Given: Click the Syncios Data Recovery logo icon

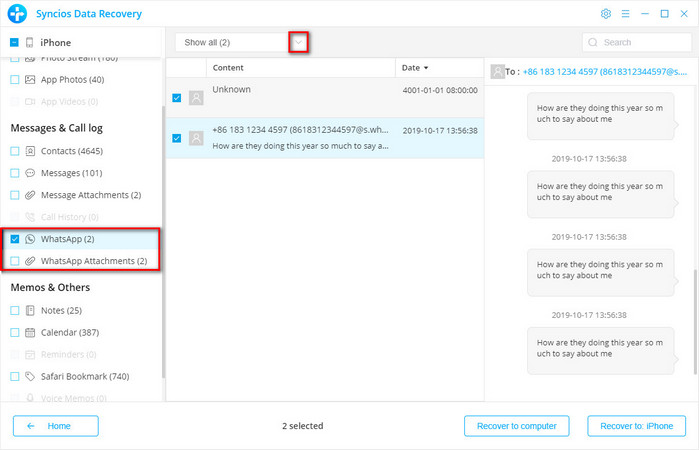Looking at the screenshot, I should point(17,13).
